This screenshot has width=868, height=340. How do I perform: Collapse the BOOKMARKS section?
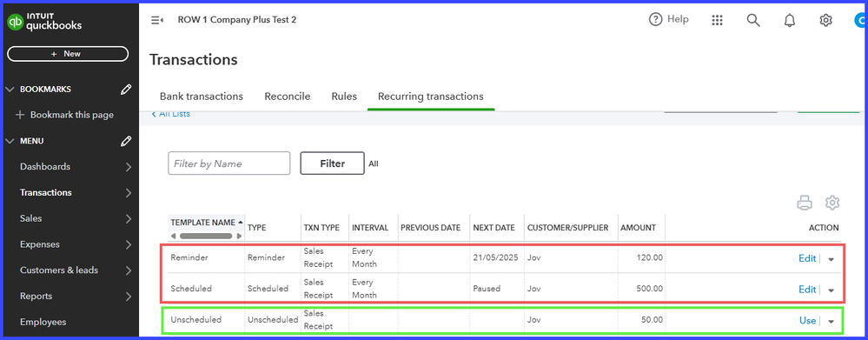point(10,90)
